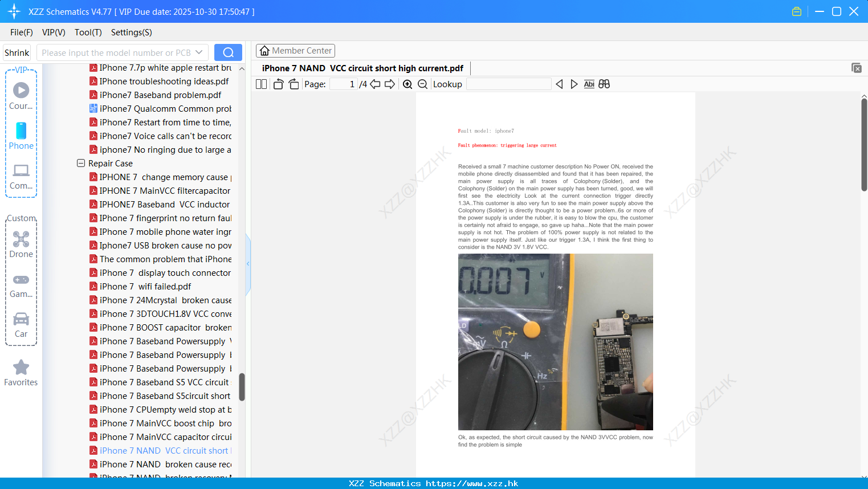The height and width of the screenshot is (489, 868).
Task: Open Tool(T) menu
Action: click(88, 32)
